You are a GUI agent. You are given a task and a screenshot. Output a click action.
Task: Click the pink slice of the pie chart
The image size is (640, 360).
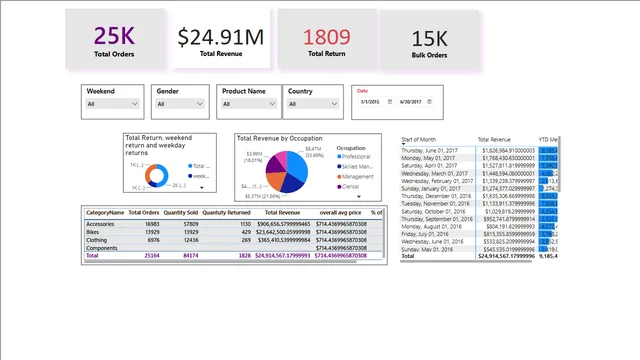click(x=281, y=157)
